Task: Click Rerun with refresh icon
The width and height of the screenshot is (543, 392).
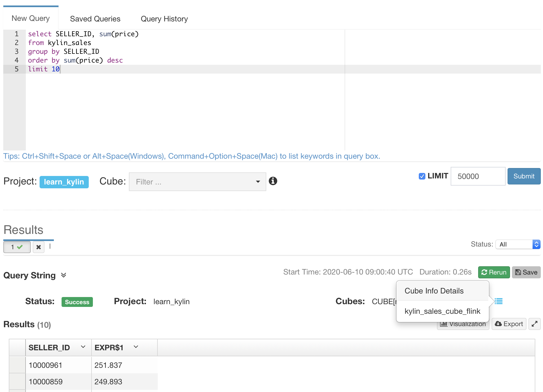Action: 494,272
